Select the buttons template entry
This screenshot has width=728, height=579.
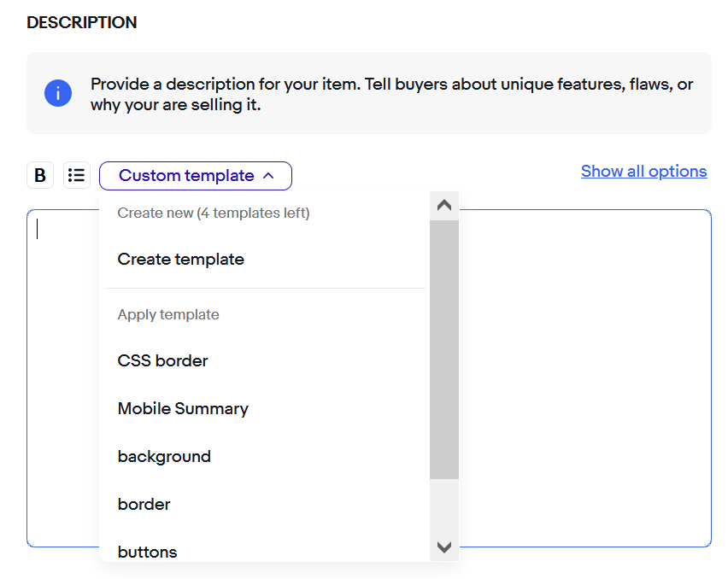(147, 552)
